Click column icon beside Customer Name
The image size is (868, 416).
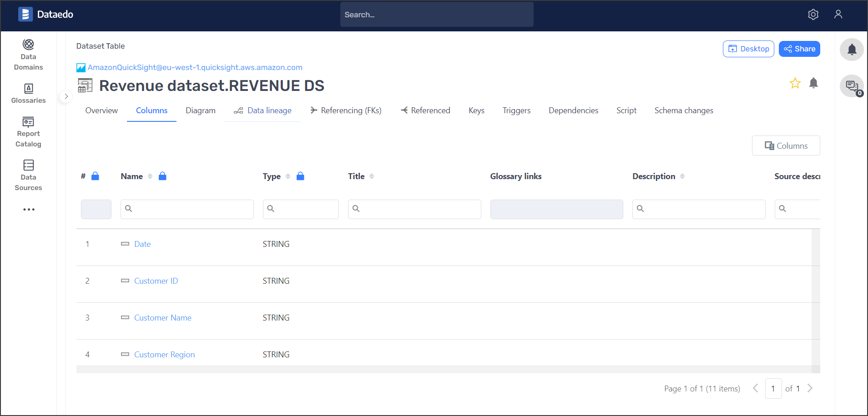click(x=125, y=318)
